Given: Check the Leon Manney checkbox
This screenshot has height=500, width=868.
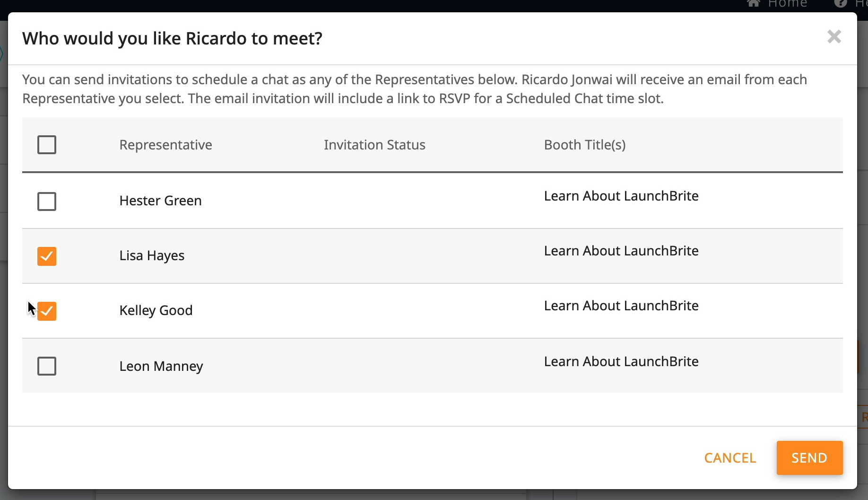Looking at the screenshot, I should point(47,366).
